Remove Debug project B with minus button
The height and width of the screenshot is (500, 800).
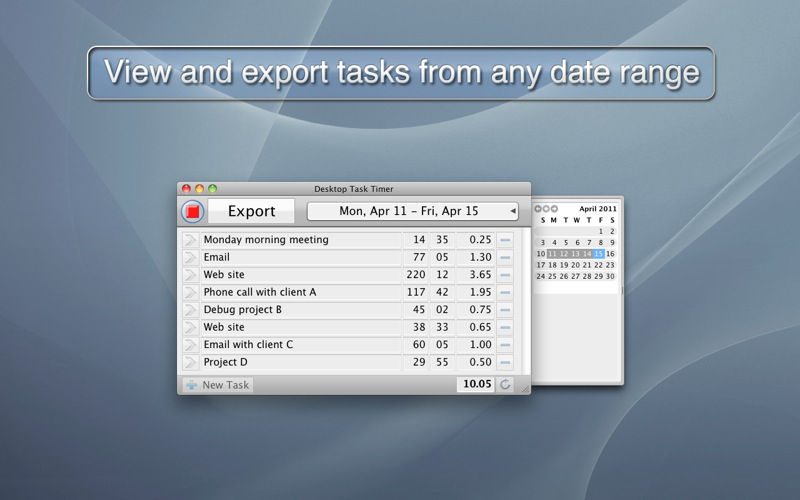tap(505, 310)
